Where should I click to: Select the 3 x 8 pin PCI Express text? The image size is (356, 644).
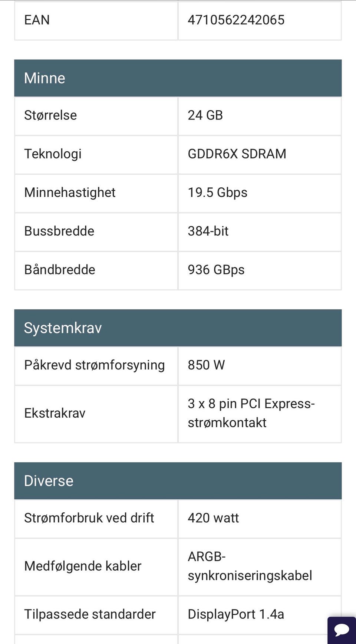pos(251,404)
